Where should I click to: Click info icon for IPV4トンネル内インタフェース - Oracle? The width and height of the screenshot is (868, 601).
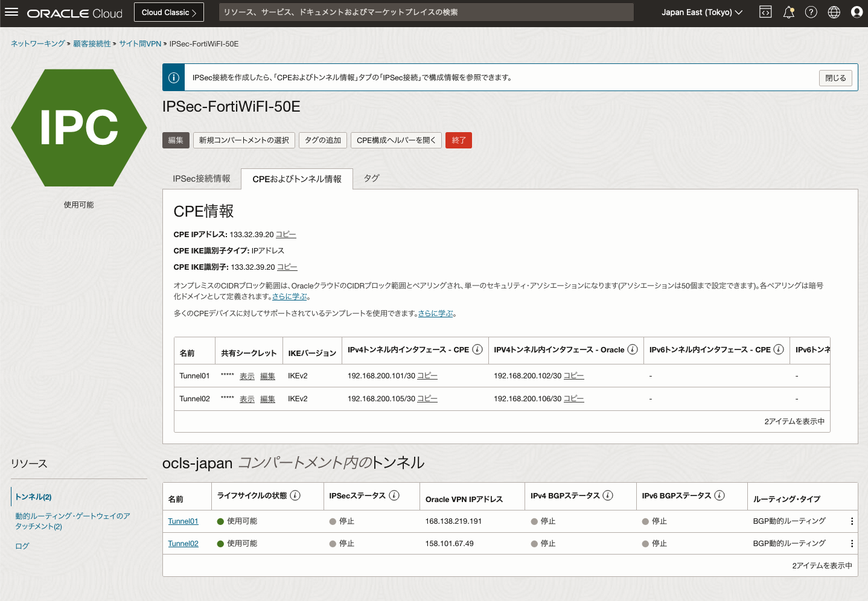point(633,349)
